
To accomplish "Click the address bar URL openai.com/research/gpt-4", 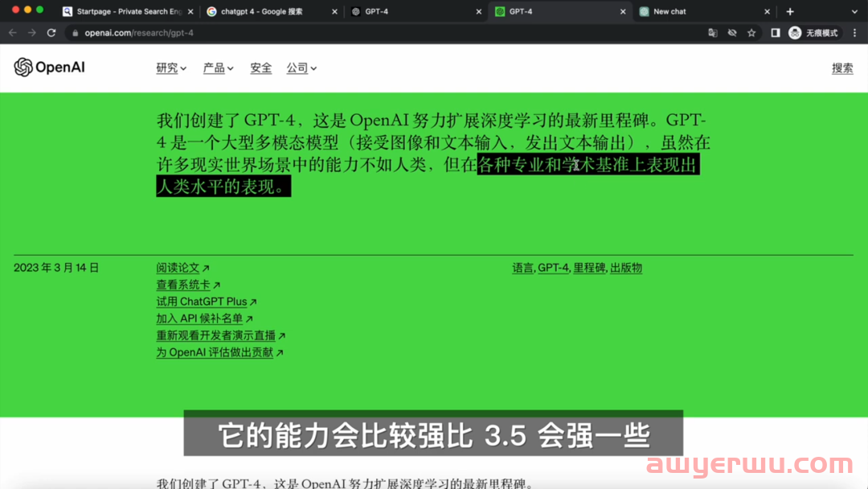I will click(x=139, y=33).
